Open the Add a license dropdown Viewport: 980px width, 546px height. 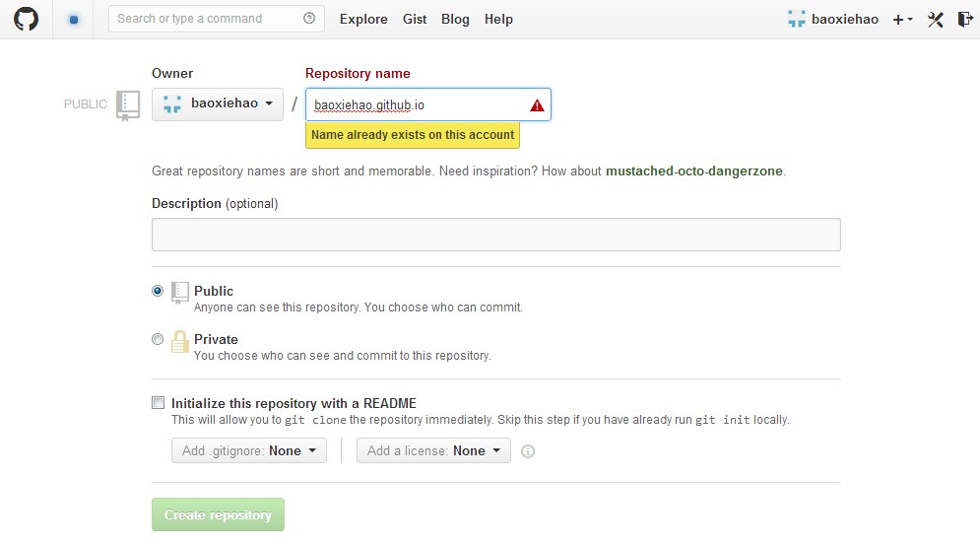pos(433,450)
